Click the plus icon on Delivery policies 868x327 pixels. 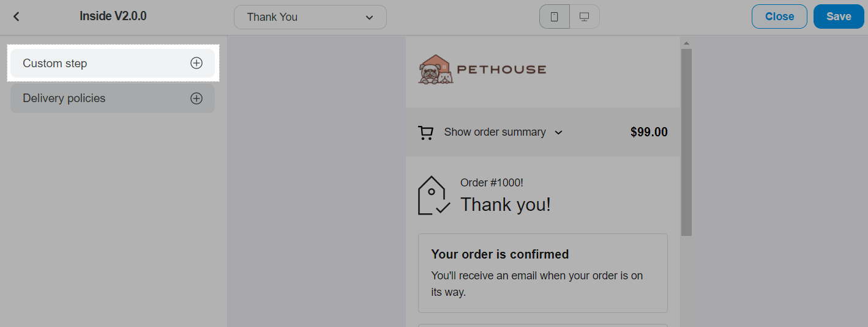196,98
